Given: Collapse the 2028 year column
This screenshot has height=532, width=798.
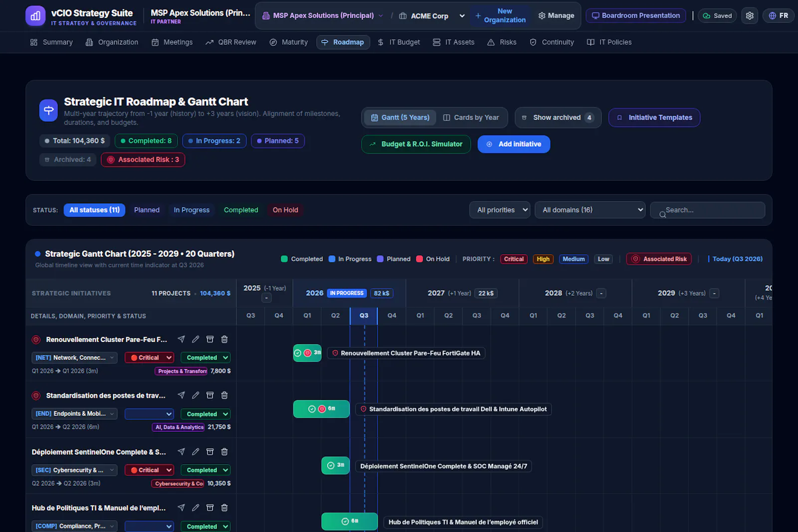Looking at the screenshot, I should pos(601,293).
